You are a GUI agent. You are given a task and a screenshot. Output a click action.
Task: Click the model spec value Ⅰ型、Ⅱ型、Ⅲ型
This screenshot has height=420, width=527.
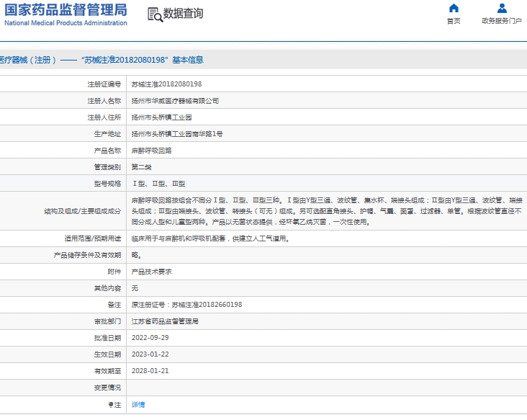pyautogui.click(x=158, y=184)
